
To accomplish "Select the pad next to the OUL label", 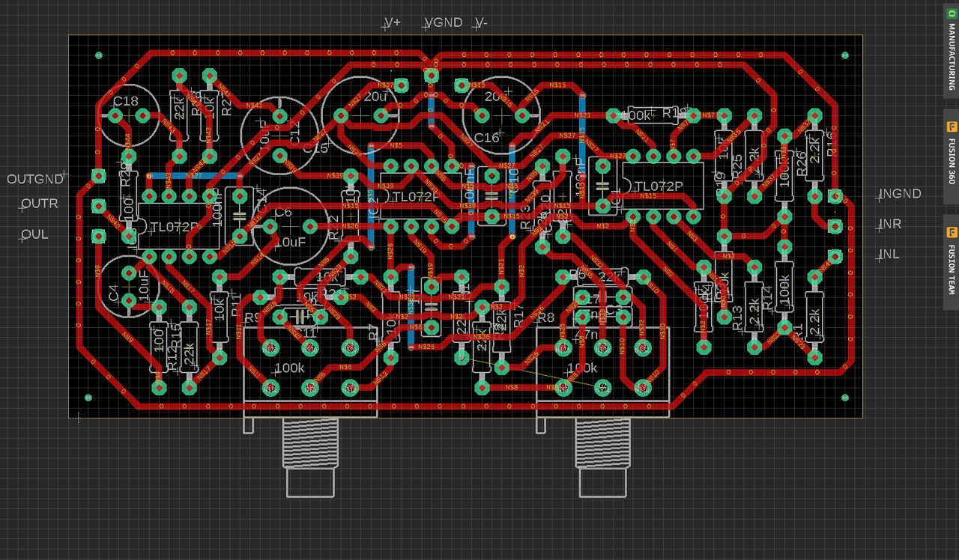I will point(98,236).
